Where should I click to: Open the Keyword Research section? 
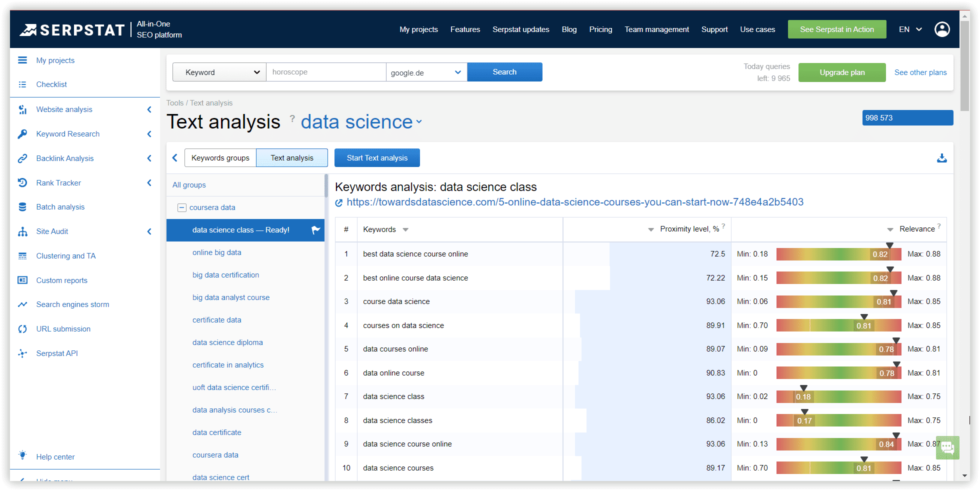point(67,133)
